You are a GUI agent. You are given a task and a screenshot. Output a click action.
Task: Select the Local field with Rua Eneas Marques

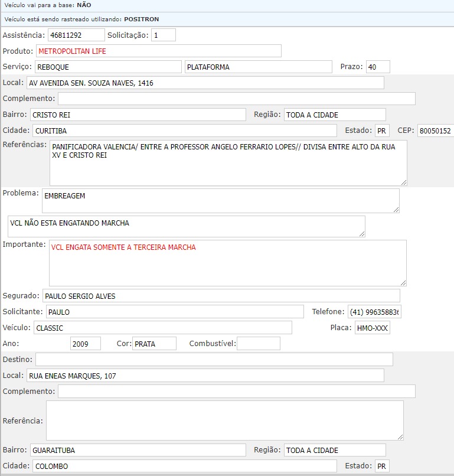[x=205, y=375]
